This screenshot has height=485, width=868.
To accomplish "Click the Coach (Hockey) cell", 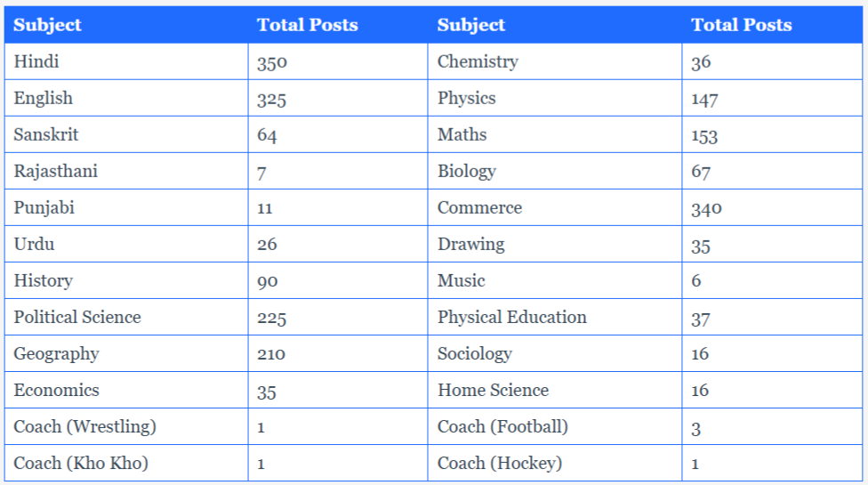I will 555,463.
